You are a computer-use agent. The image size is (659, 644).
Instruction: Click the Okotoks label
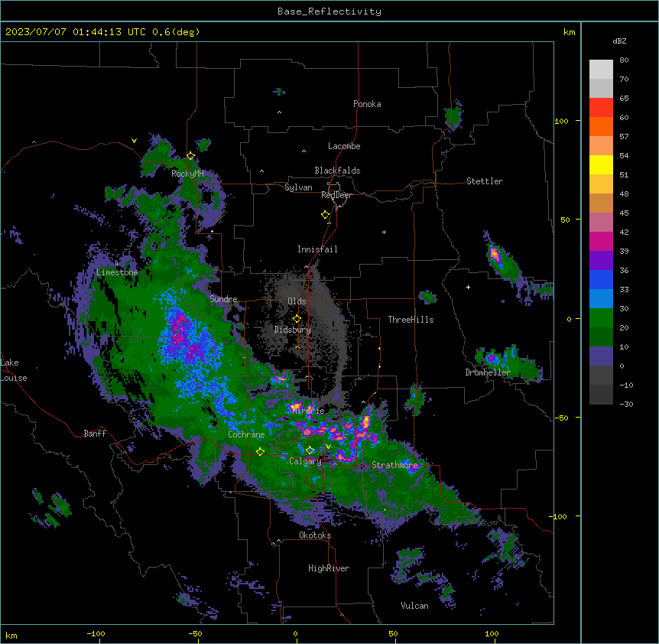pos(315,535)
